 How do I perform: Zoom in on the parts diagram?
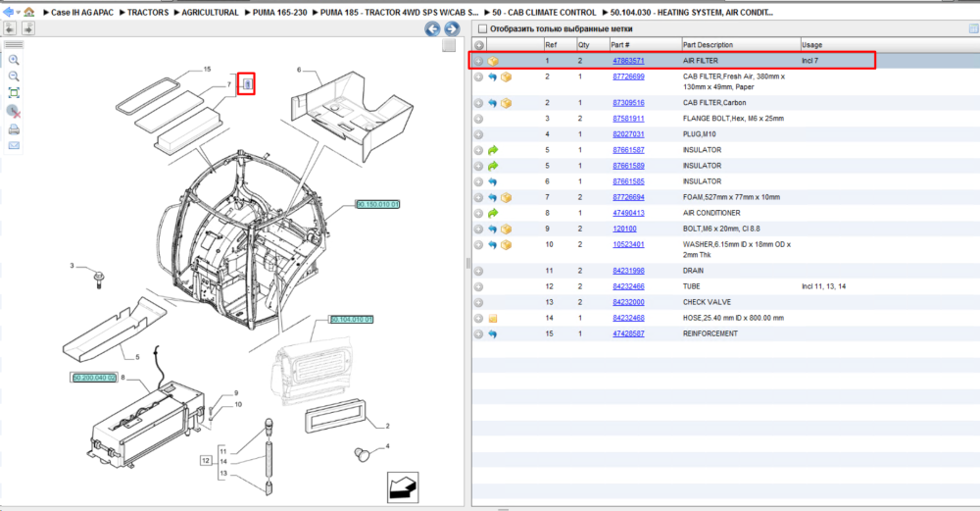pos(14,60)
